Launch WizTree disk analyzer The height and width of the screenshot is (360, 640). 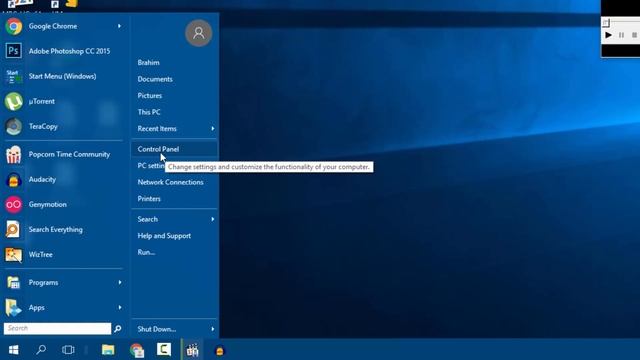point(63,255)
